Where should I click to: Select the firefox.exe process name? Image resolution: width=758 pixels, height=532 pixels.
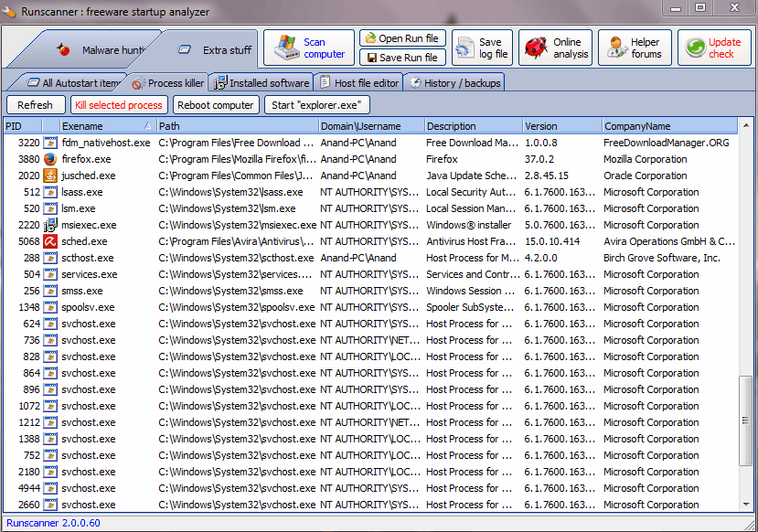click(x=86, y=159)
